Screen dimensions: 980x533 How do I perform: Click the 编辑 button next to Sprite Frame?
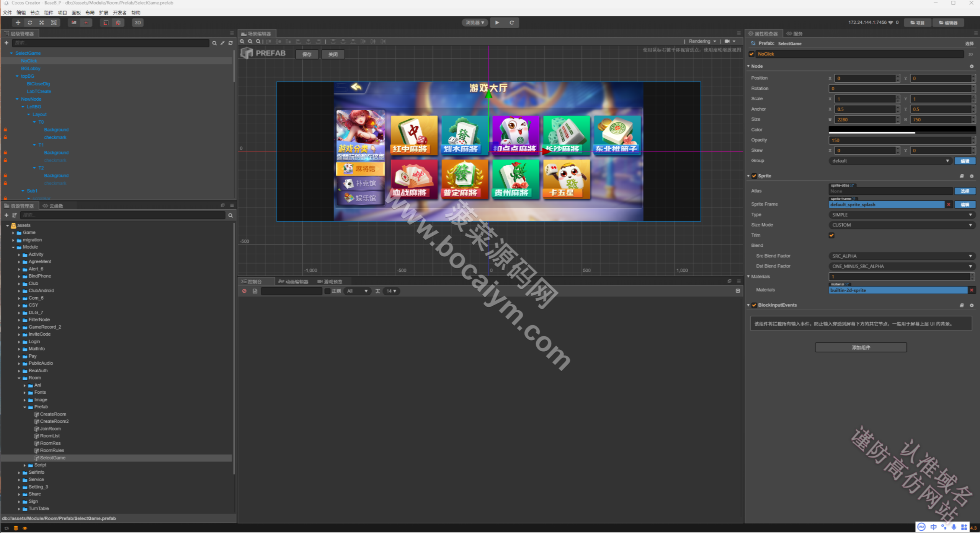click(x=965, y=205)
